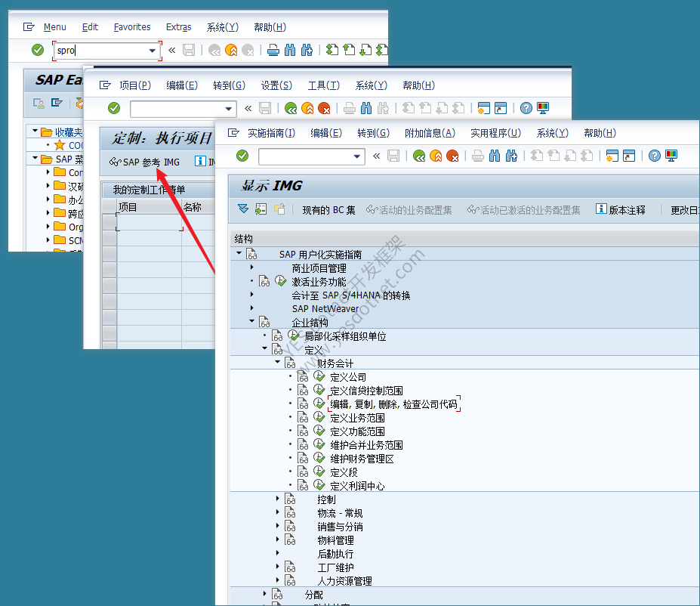Open the command field dropdown with spro
Viewport: 700px width, 606px height.
coord(153,51)
